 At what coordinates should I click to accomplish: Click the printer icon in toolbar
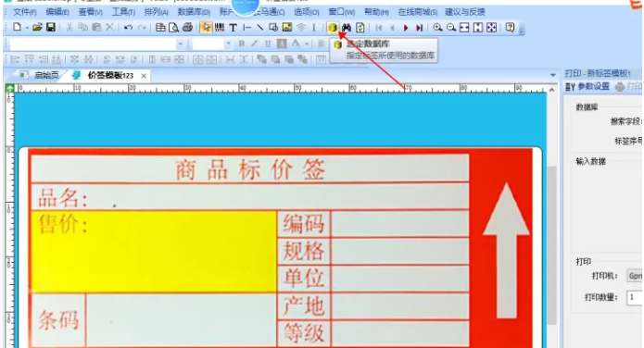point(187,28)
